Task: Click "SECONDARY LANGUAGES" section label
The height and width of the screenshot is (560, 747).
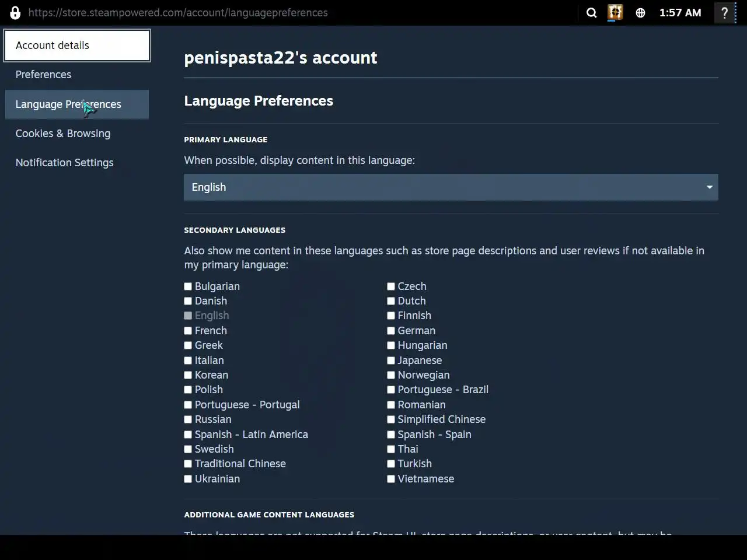Action: 235,230
